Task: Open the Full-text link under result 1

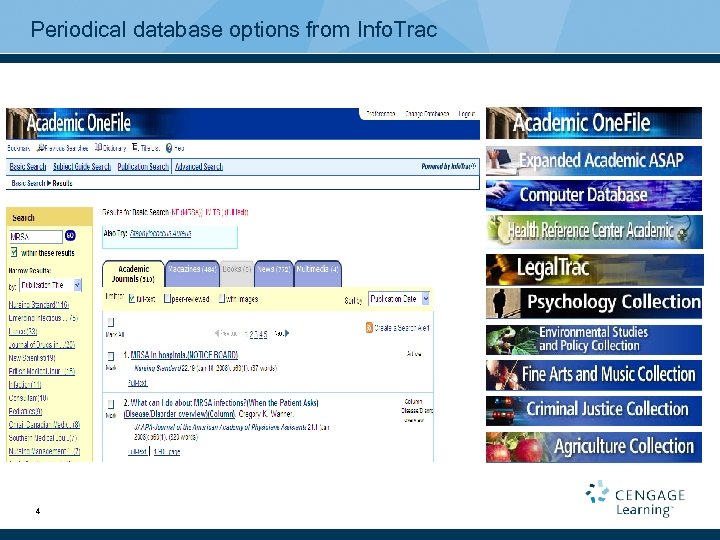Action: tap(137, 383)
